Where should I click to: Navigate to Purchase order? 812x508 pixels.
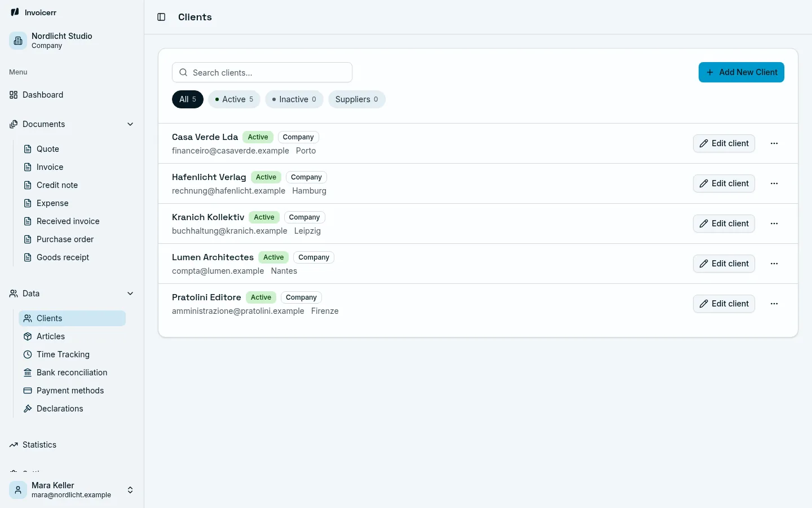tap(72, 239)
